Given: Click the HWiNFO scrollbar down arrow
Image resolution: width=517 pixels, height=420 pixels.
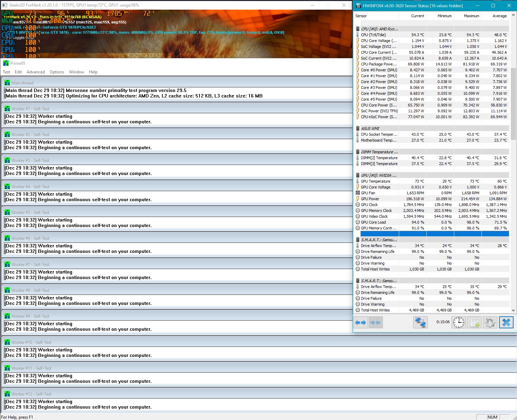Looking at the screenshot, I should pyautogui.click(x=513, y=310).
